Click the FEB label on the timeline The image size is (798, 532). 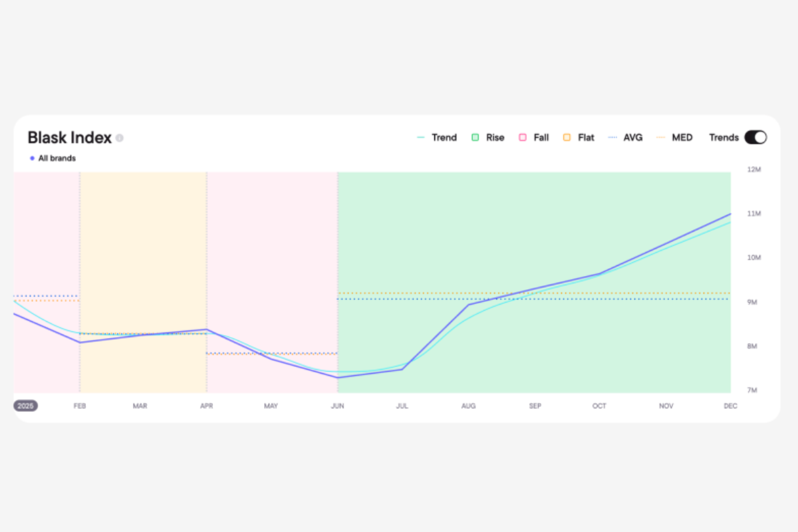(x=80, y=406)
